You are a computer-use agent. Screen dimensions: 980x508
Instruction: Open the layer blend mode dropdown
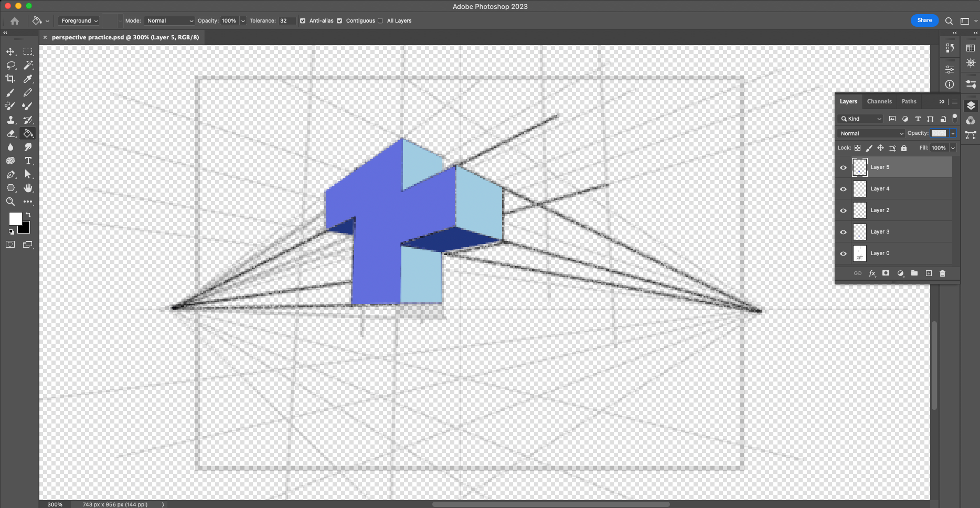tap(871, 133)
